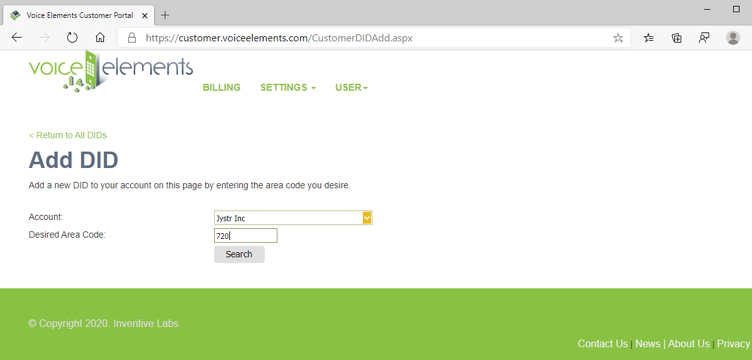Open the About Us footer link

689,344
